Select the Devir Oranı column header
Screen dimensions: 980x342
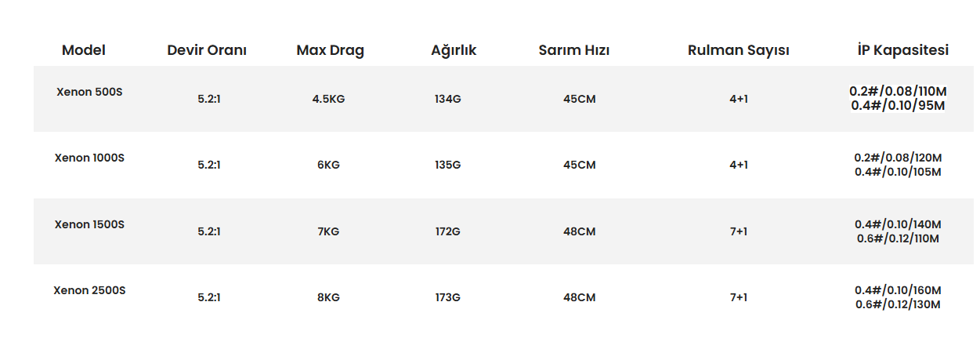coord(207,50)
